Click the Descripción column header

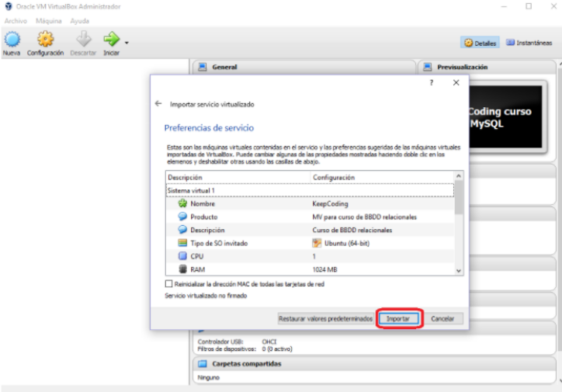click(238, 177)
